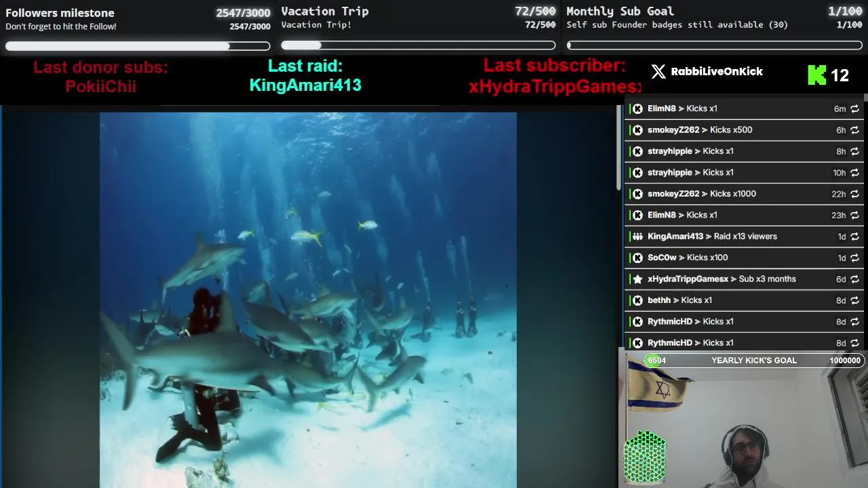This screenshot has height=488, width=868.
Task: Click the 6d timestamp in event list
Action: tap(841, 279)
